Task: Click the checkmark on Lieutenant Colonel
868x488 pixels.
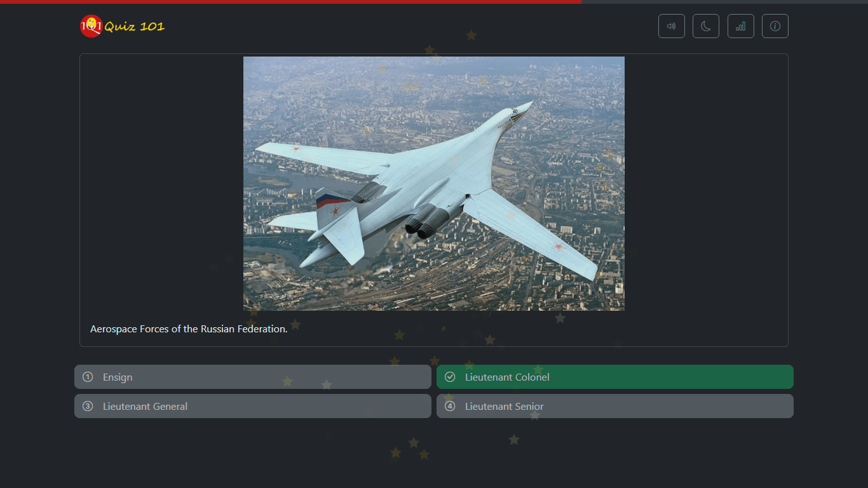Action: click(x=450, y=377)
